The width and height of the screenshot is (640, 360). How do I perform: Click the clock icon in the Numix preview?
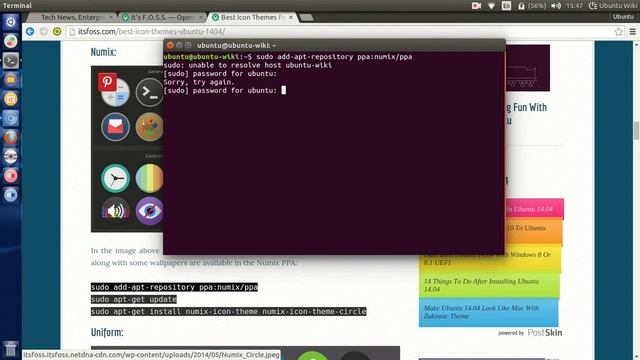116,178
